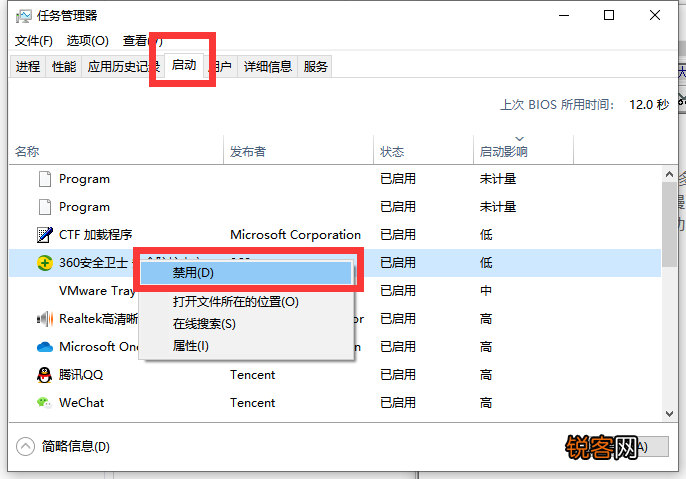Click the WeChat green icon
Viewport: 686px width, 479px height.
pyautogui.click(x=45, y=402)
